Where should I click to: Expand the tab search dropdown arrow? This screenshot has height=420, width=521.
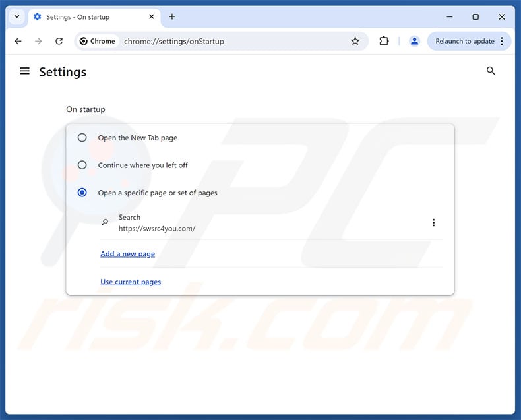16,16
